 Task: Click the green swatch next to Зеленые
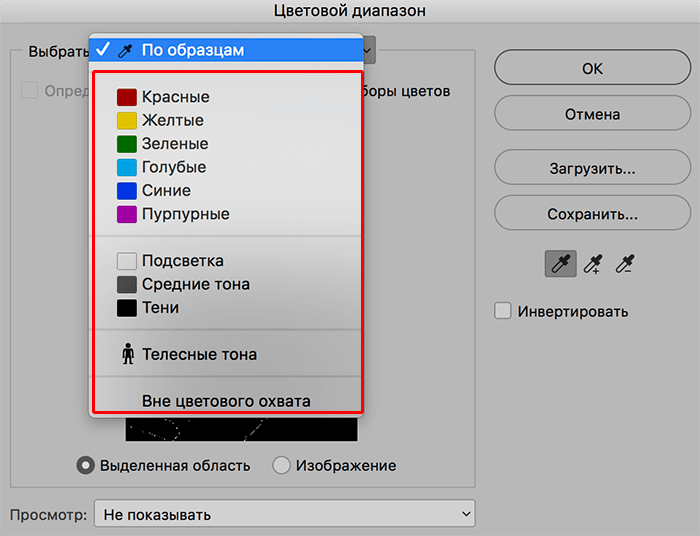pyautogui.click(x=127, y=144)
